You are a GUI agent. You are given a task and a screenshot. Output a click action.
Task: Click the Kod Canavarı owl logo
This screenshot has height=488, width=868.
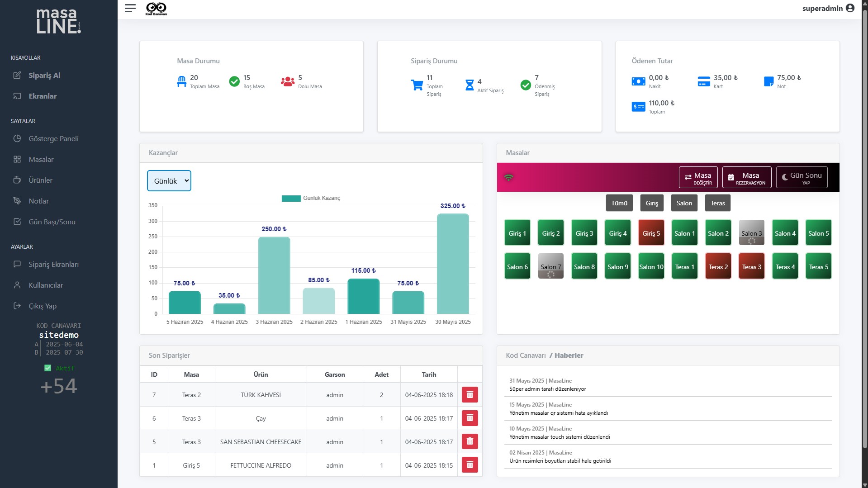coord(156,8)
